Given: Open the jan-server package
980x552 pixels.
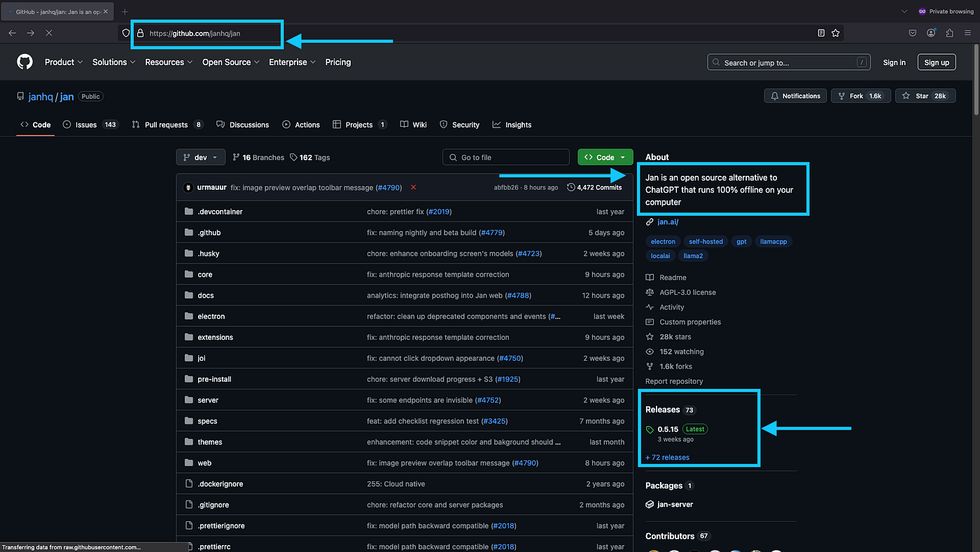Looking at the screenshot, I should point(675,504).
